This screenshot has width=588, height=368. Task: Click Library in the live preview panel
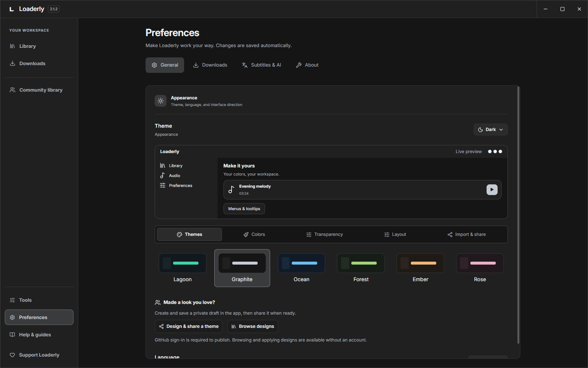[171, 166]
